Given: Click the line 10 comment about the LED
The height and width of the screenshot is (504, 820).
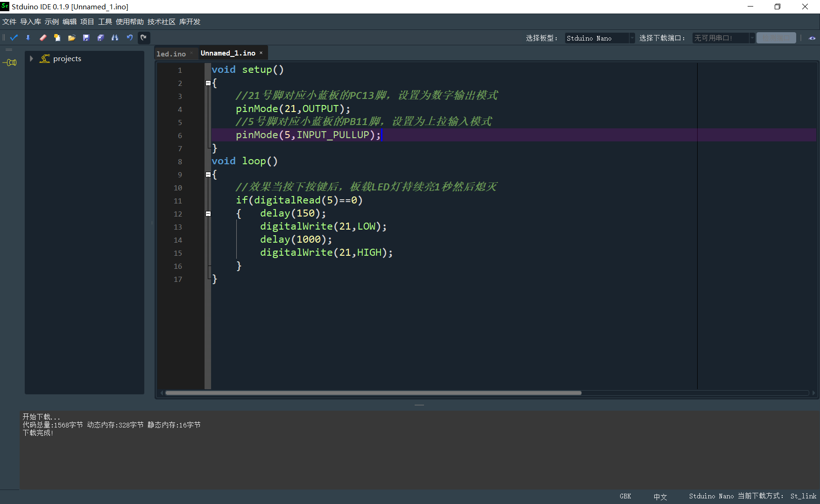Looking at the screenshot, I should 366,187.
